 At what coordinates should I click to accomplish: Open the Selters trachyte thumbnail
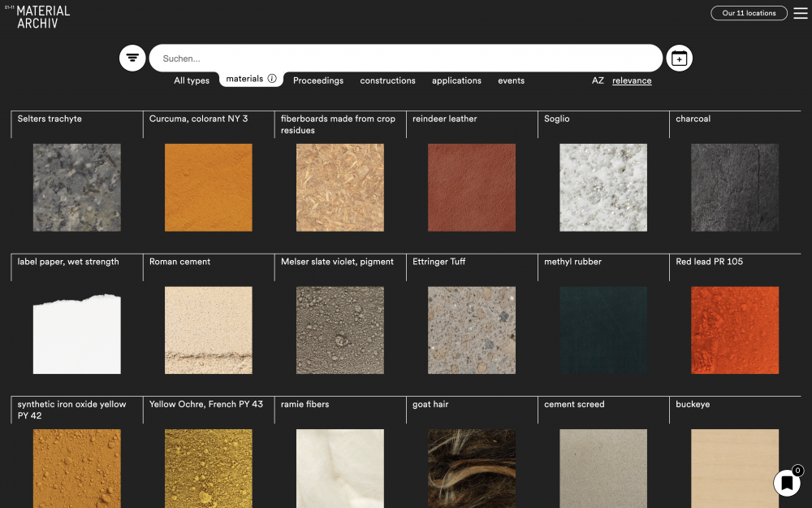(76, 187)
